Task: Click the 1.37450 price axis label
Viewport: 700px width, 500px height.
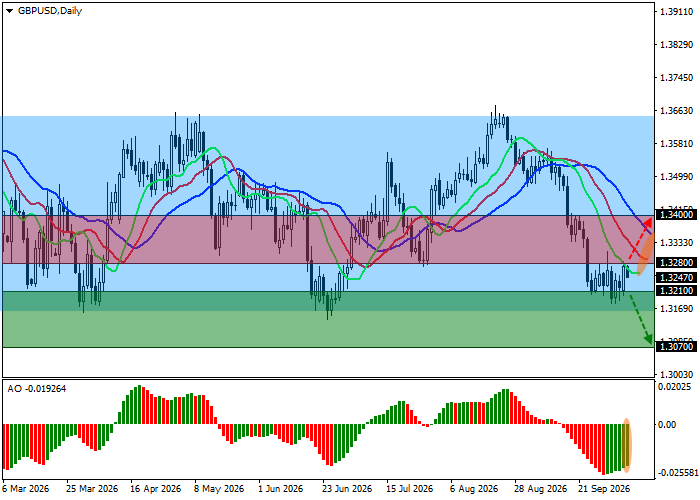Action: click(x=676, y=78)
